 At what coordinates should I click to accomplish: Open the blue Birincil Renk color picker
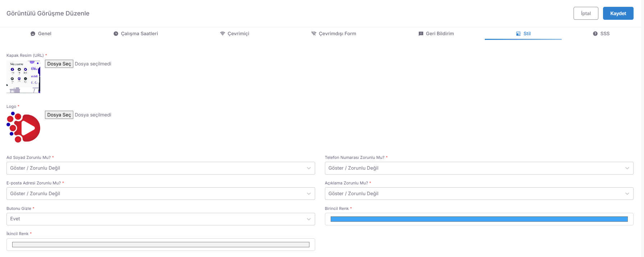479,219
